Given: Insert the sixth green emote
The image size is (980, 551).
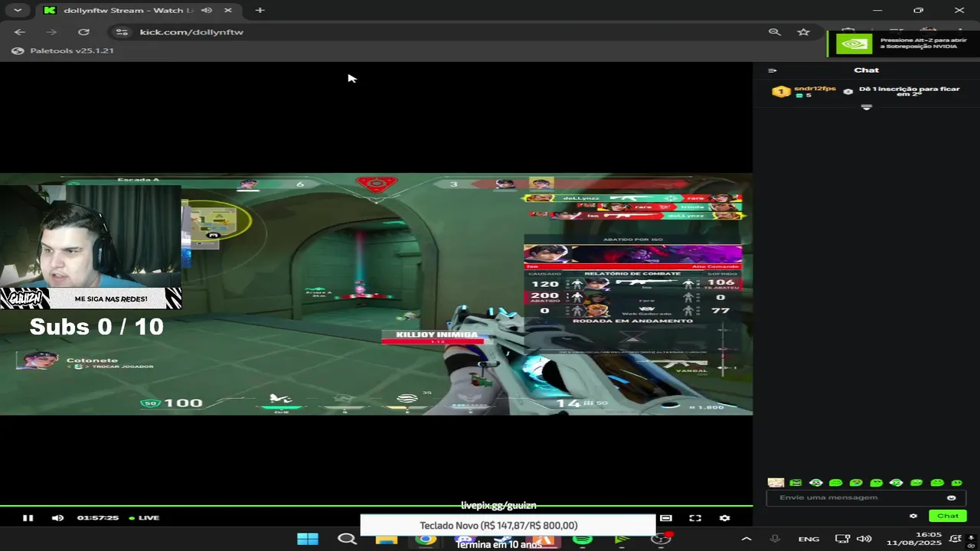Looking at the screenshot, I should coord(877,483).
